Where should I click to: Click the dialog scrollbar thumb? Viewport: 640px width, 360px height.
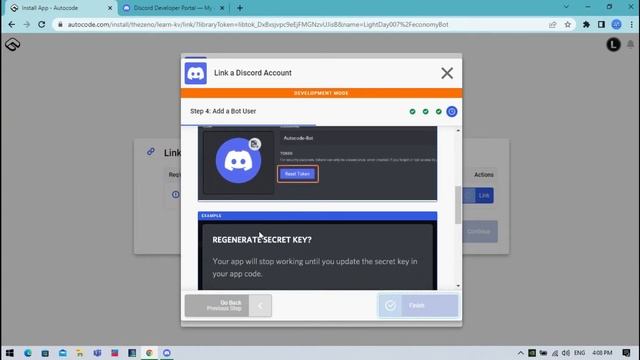(x=458, y=205)
